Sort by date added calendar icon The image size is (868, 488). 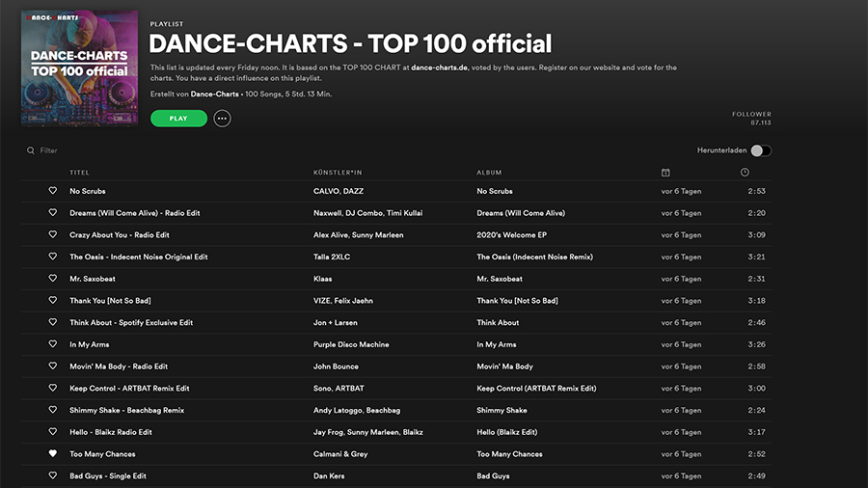(x=665, y=173)
